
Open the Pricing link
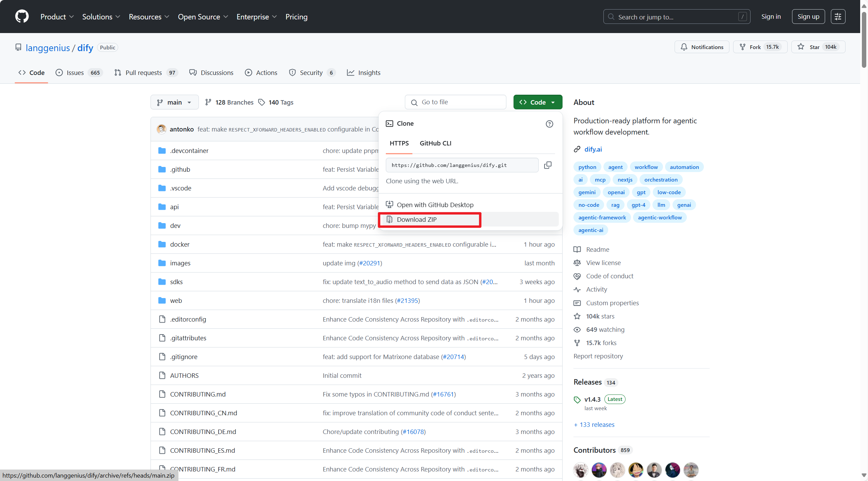click(296, 17)
